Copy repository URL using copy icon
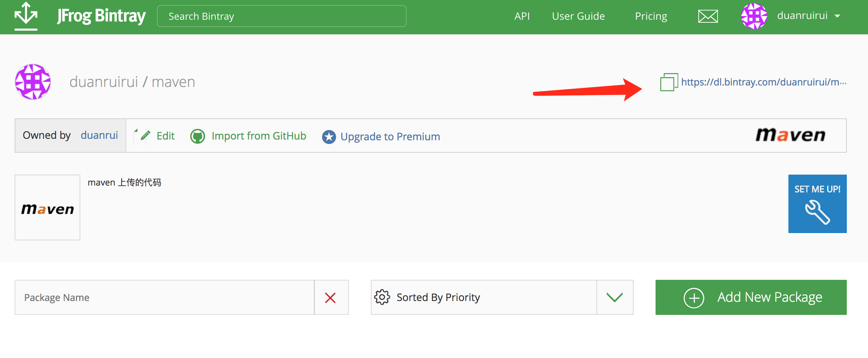Image resolution: width=868 pixels, height=358 pixels. click(x=669, y=82)
